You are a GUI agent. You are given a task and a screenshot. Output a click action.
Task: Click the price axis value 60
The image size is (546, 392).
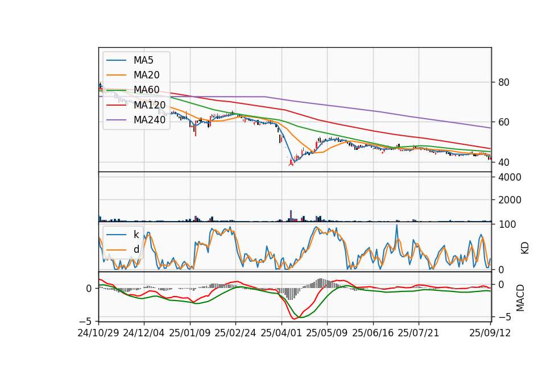(x=504, y=123)
